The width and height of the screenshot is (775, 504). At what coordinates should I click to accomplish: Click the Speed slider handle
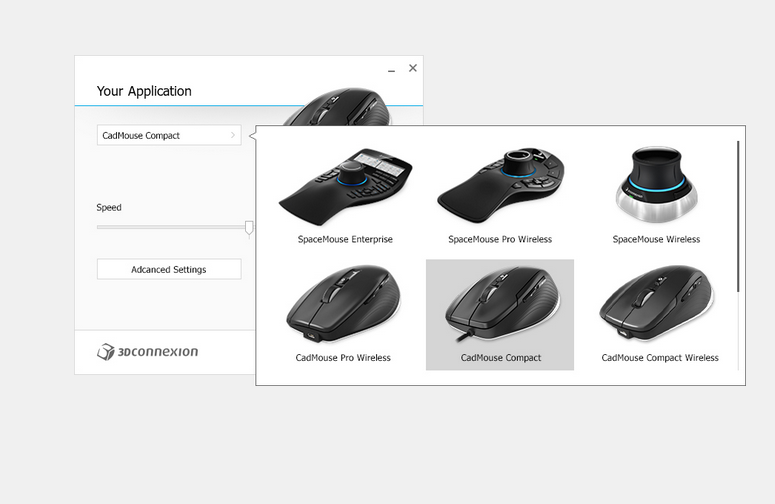pos(249,229)
